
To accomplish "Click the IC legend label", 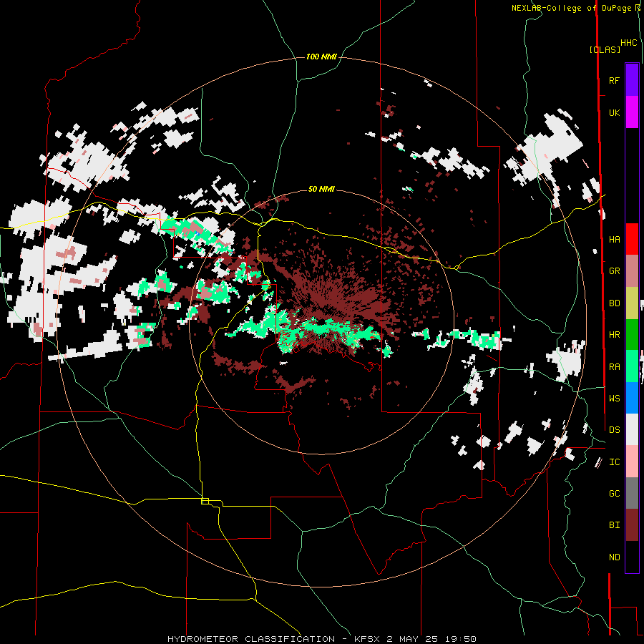I will 614,462.
